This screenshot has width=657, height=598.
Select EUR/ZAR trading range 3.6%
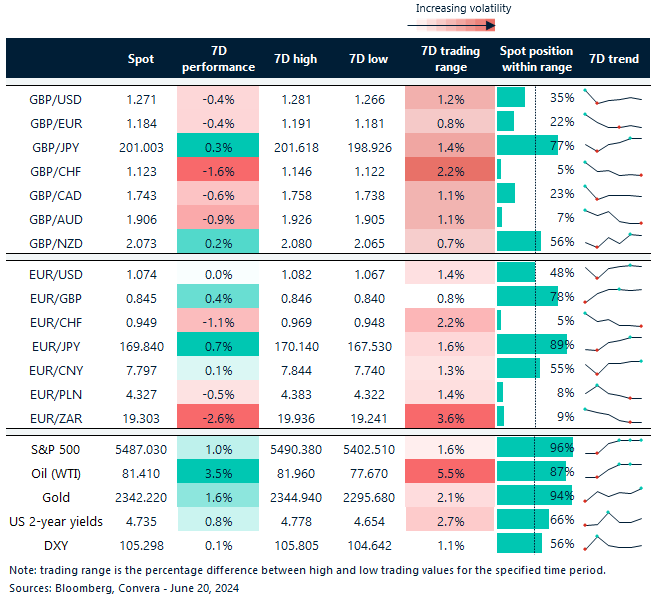450,416
